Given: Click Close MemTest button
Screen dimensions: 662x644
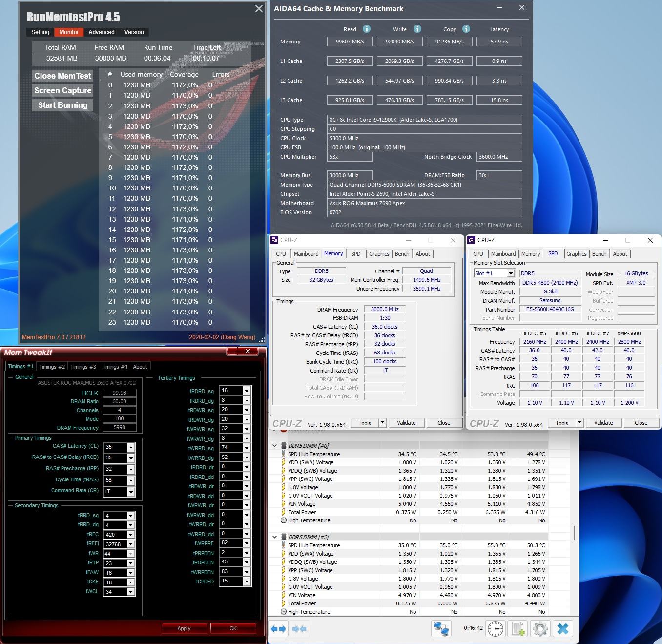Looking at the screenshot, I should (62, 76).
